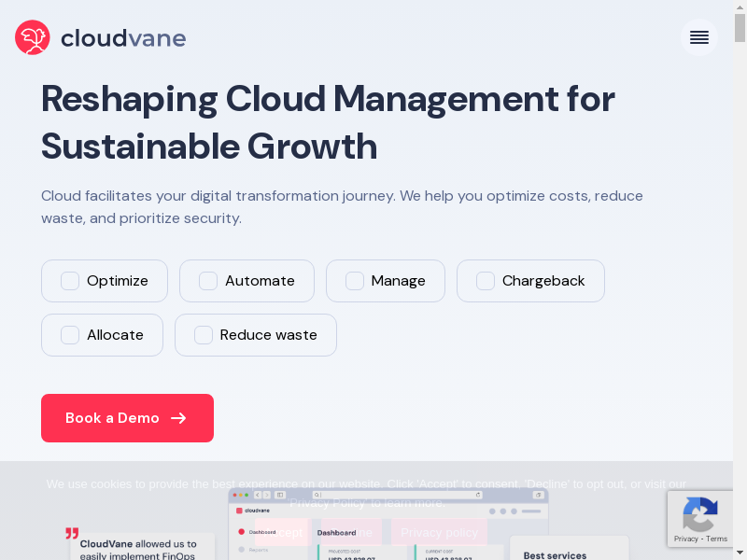Tick the Allocate checkbox

(x=70, y=335)
